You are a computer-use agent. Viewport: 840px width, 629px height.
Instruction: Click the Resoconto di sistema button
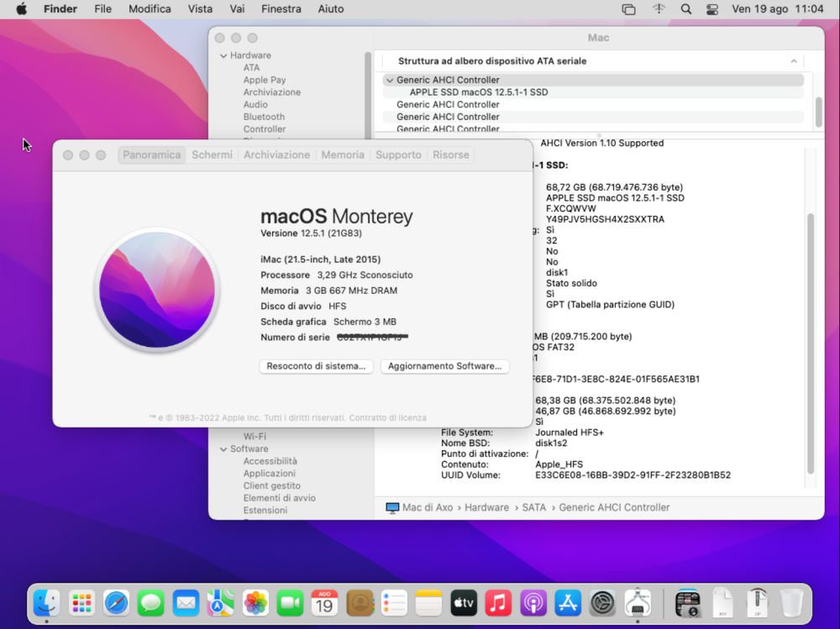click(316, 366)
